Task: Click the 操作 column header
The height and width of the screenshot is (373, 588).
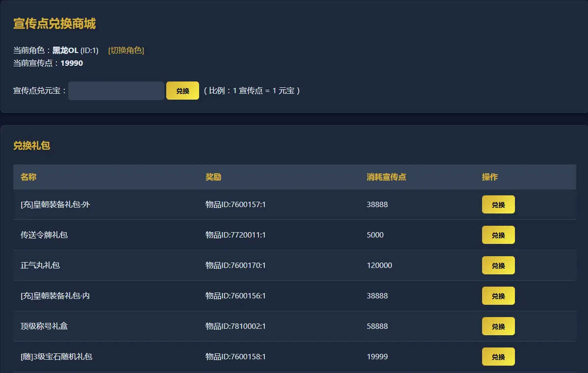Action: 489,177
